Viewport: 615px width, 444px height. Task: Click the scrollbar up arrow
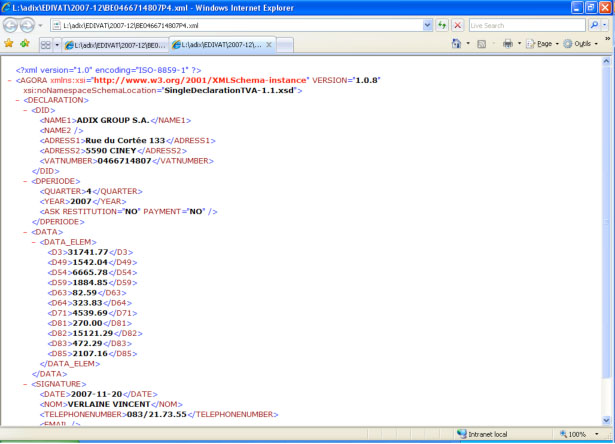click(x=606, y=61)
